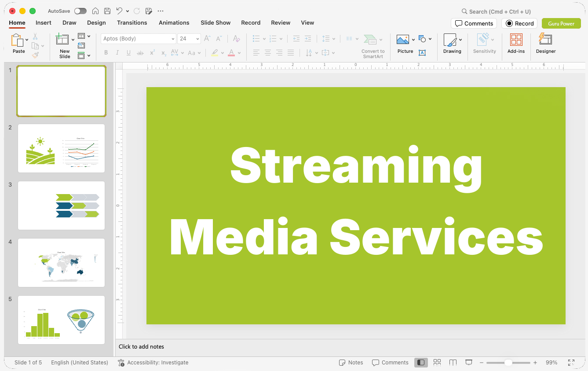Toggle Italic formatting
The height and width of the screenshot is (371, 588).
pyautogui.click(x=117, y=53)
